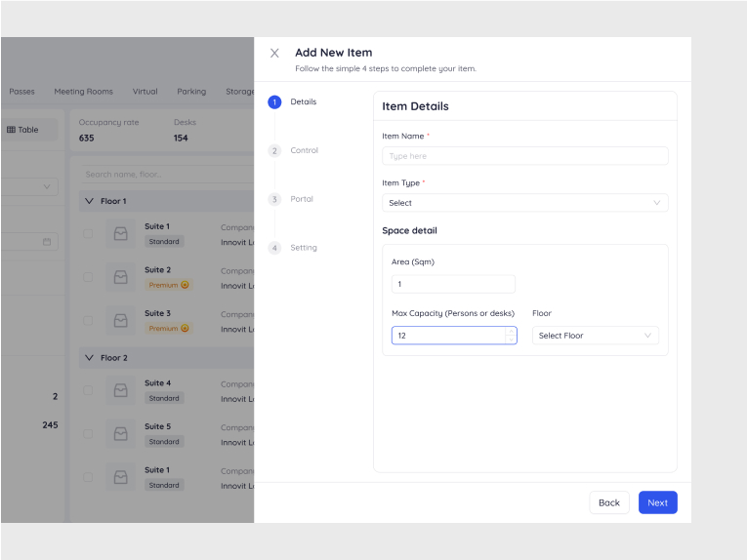The height and width of the screenshot is (560, 747).
Task: Check the last Suite 1 checkbox under Floor 2
Action: coord(88,477)
